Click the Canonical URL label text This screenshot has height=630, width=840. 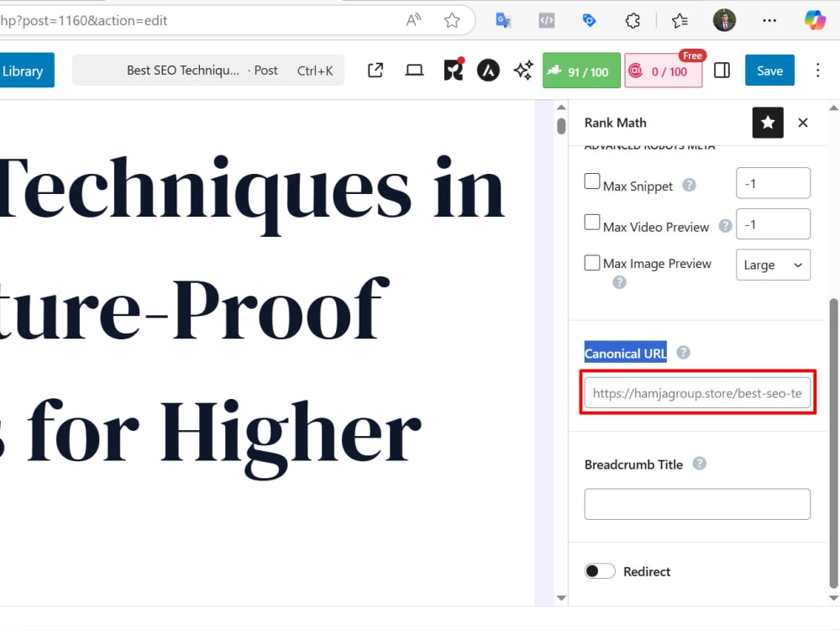point(625,353)
